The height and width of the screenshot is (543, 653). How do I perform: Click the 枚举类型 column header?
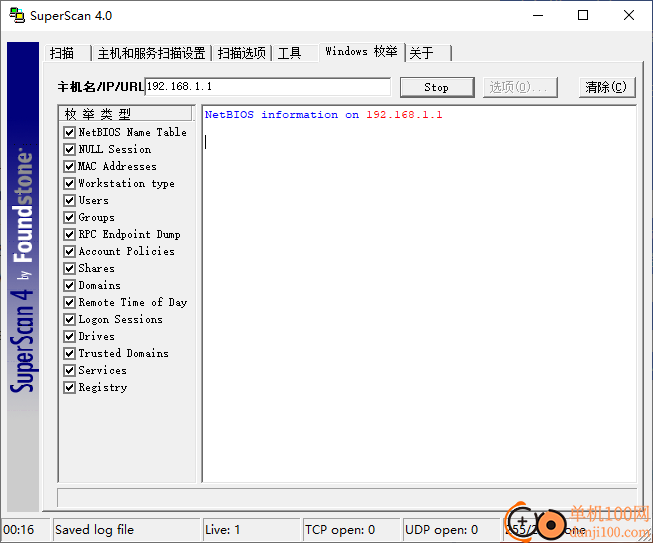click(x=125, y=114)
